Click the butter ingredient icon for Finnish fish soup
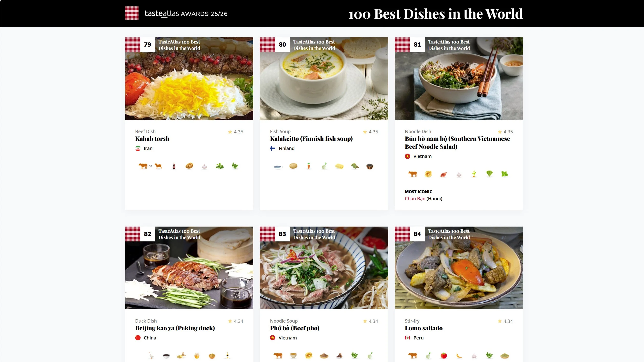The height and width of the screenshot is (362, 644). coord(339,167)
